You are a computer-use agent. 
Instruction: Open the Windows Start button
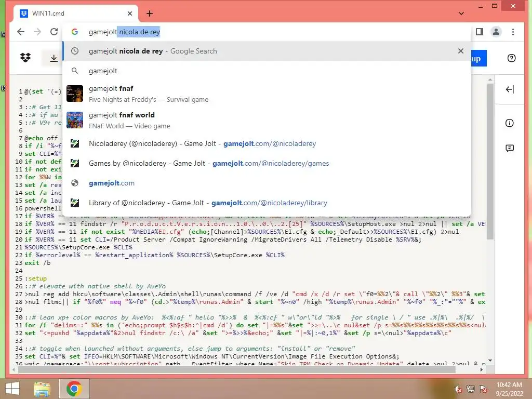(x=12, y=389)
